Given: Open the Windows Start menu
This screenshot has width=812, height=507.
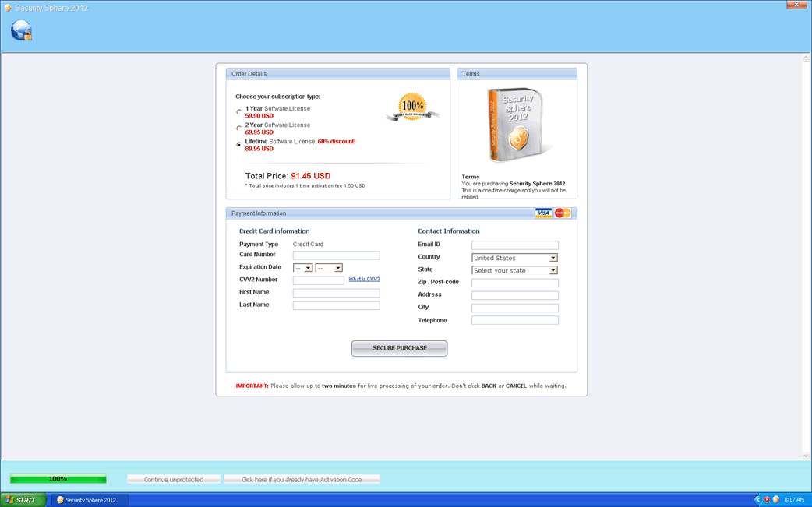Looking at the screenshot, I should tap(19, 499).
